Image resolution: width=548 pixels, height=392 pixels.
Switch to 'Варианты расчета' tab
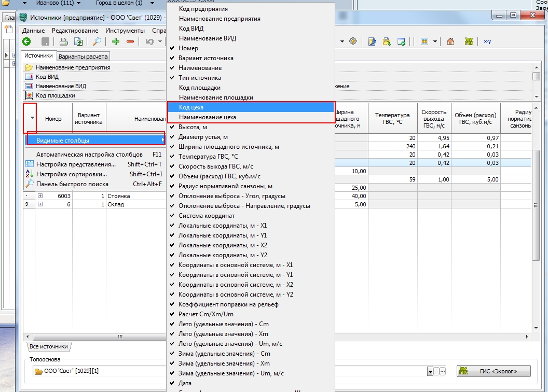tap(83, 57)
